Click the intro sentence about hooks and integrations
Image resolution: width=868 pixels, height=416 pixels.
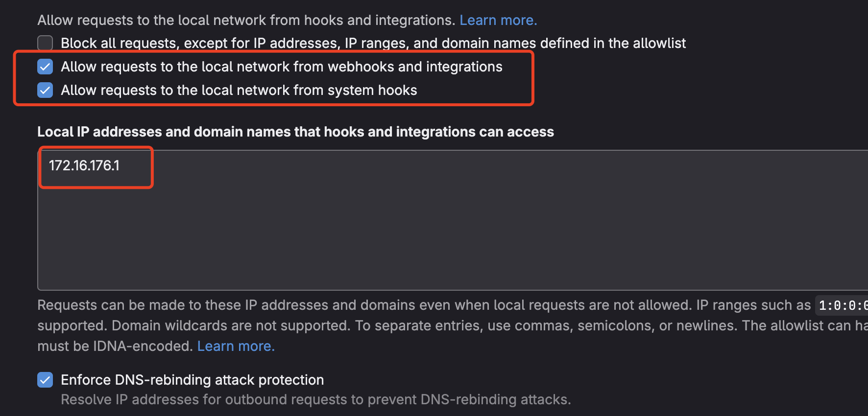click(x=246, y=20)
